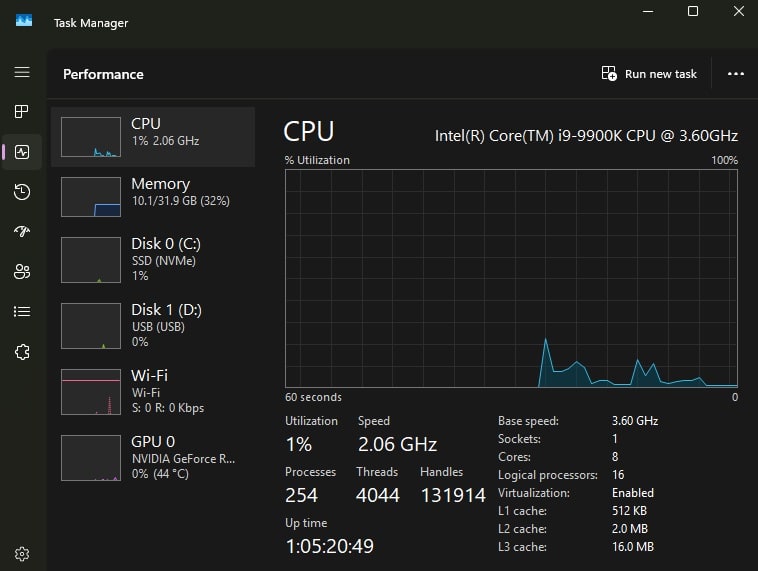
Task: Click the 'Cores:' label
Action: pos(514,456)
